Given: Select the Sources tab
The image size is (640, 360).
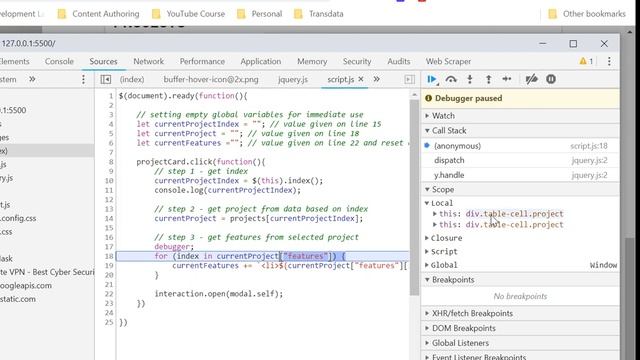Looking at the screenshot, I should tap(103, 61).
